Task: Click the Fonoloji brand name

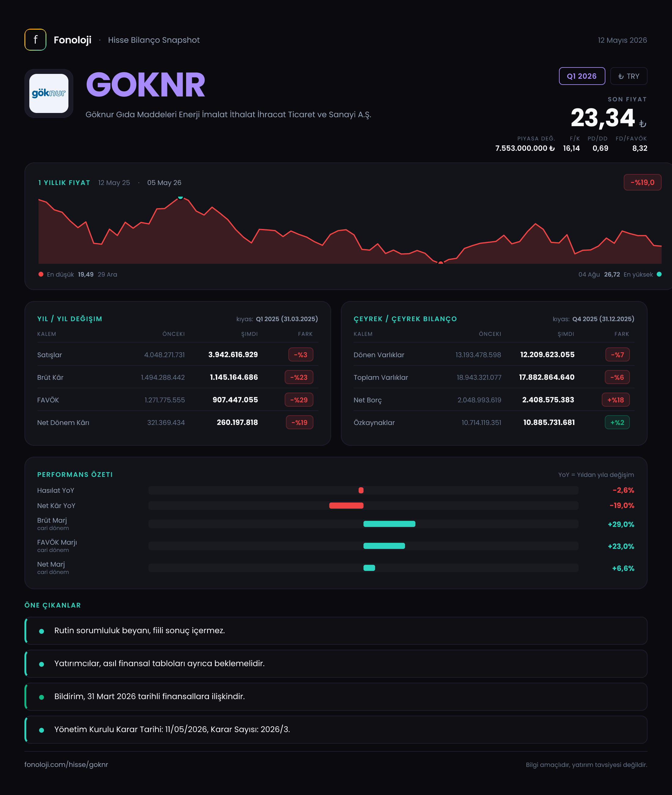Action: [72, 40]
